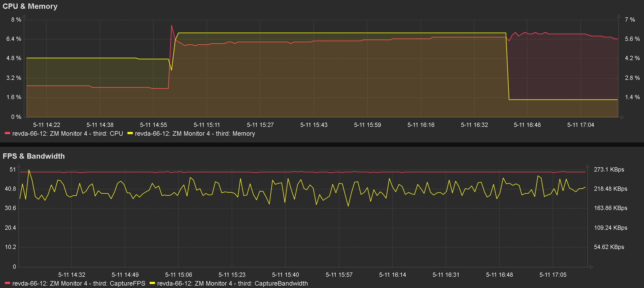Click the 5-11 14:32 time label
644x288 pixels.
(72, 275)
